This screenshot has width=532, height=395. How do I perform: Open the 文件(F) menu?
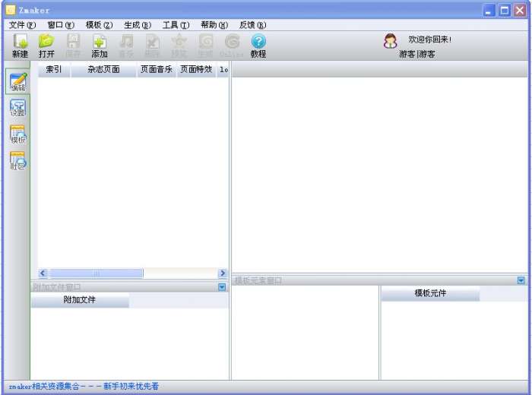click(22, 25)
